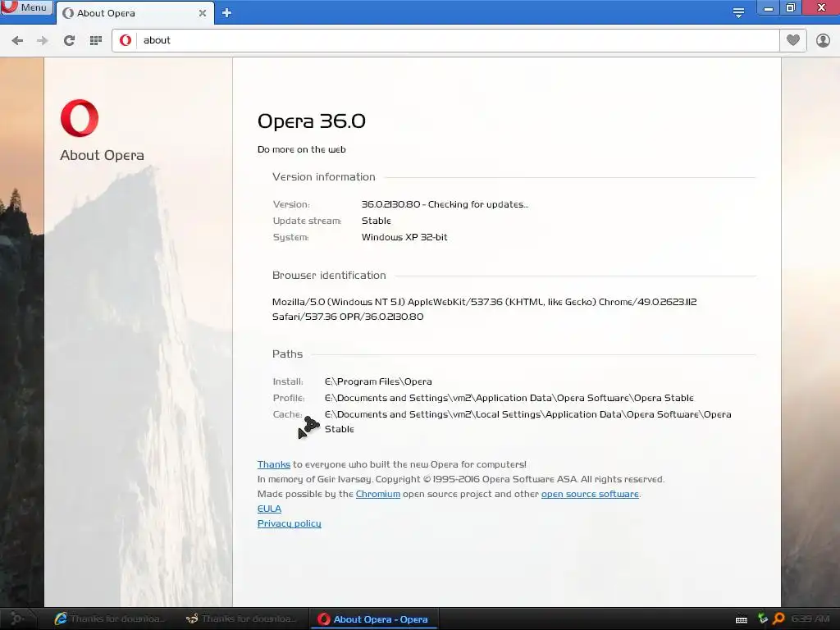This screenshot has height=630, width=840.
Task: Click 'Do more on the web' tagline
Action: pos(302,149)
